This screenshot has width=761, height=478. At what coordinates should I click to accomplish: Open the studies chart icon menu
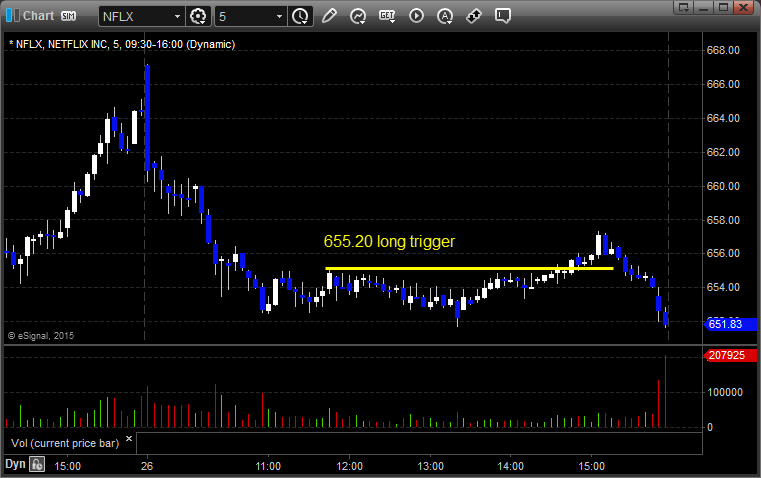[x=358, y=16]
